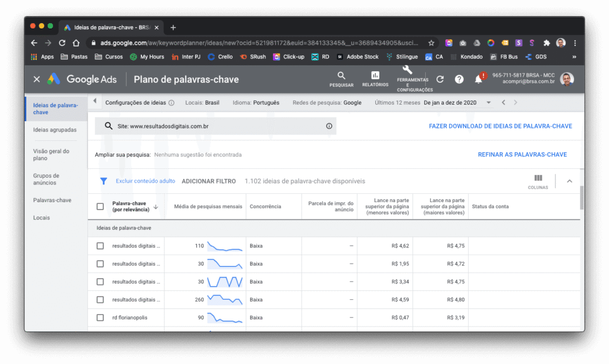The height and width of the screenshot is (364, 609).
Task: Click Adicionar filtro
Action: click(x=209, y=181)
